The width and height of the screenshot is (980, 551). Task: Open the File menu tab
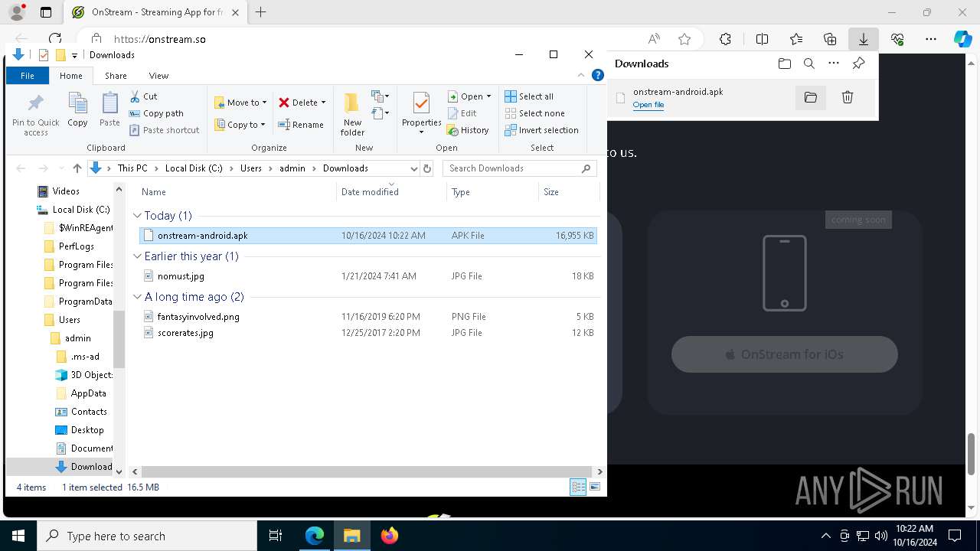pos(28,76)
